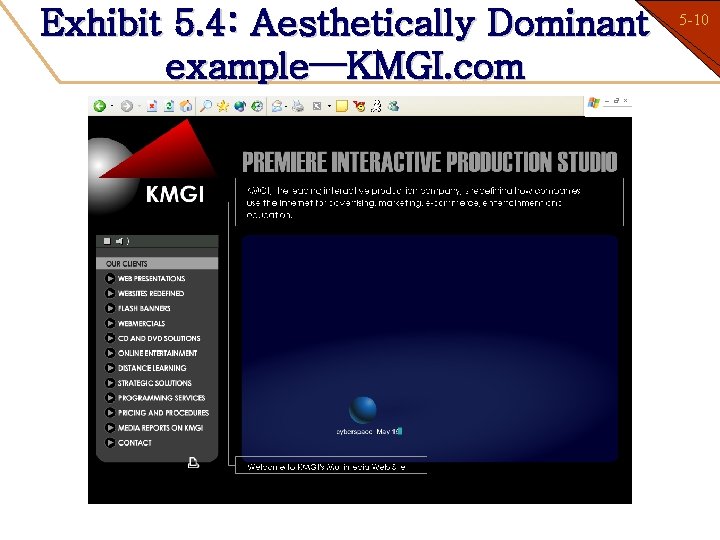Click the Messenger toolbar icon
This screenshot has width=720, height=540.
pos(393,106)
